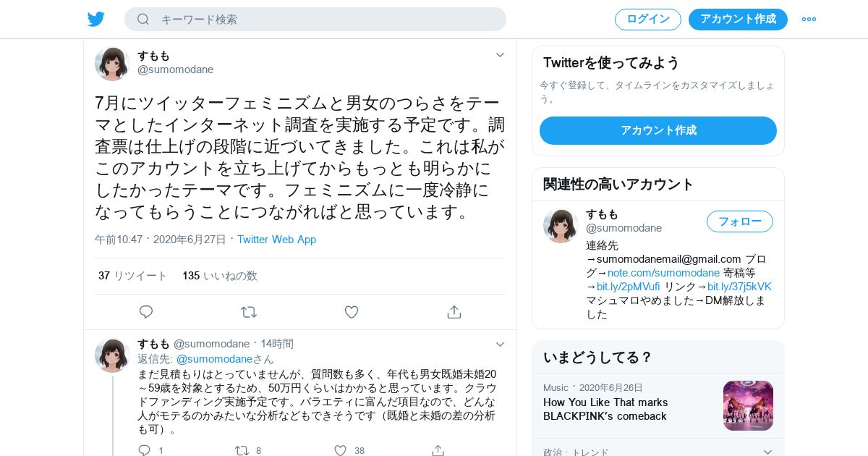Reply to the main tweet
This screenshot has height=456, width=868.
pyautogui.click(x=146, y=312)
